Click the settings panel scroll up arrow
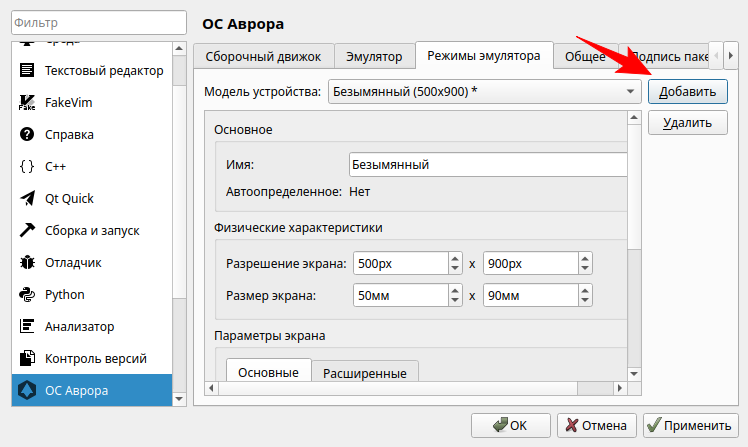This screenshot has width=748, height=447. click(x=634, y=117)
